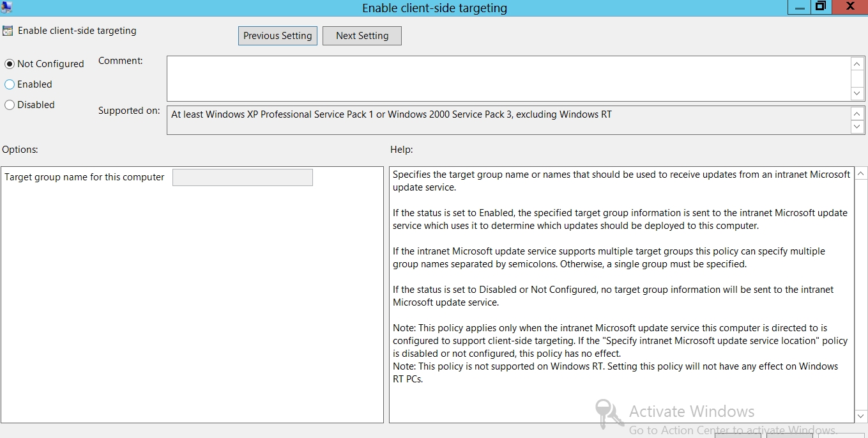Click the Help pane scroll up arrow
Screen dimensions: 868x438
pyautogui.click(x=861, y=174)
